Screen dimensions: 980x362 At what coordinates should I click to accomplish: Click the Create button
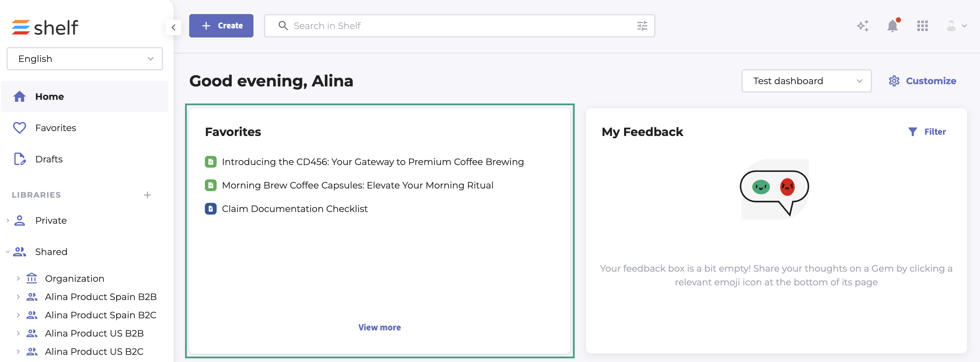(221, 26)
